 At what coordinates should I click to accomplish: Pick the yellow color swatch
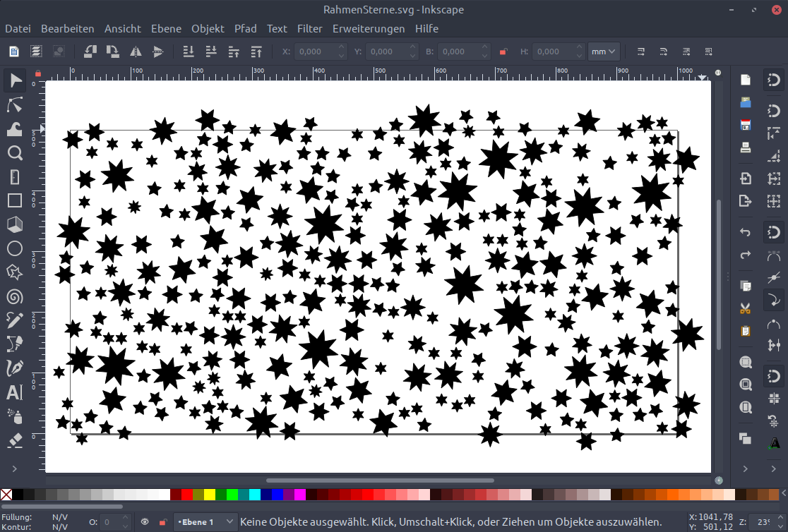point(209,495)
